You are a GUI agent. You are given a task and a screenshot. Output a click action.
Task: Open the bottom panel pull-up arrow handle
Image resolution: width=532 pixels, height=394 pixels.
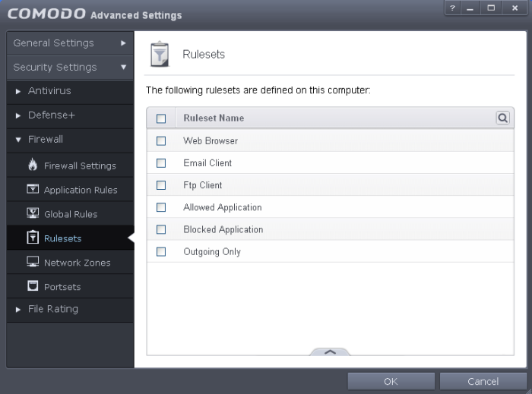(330, 351)
